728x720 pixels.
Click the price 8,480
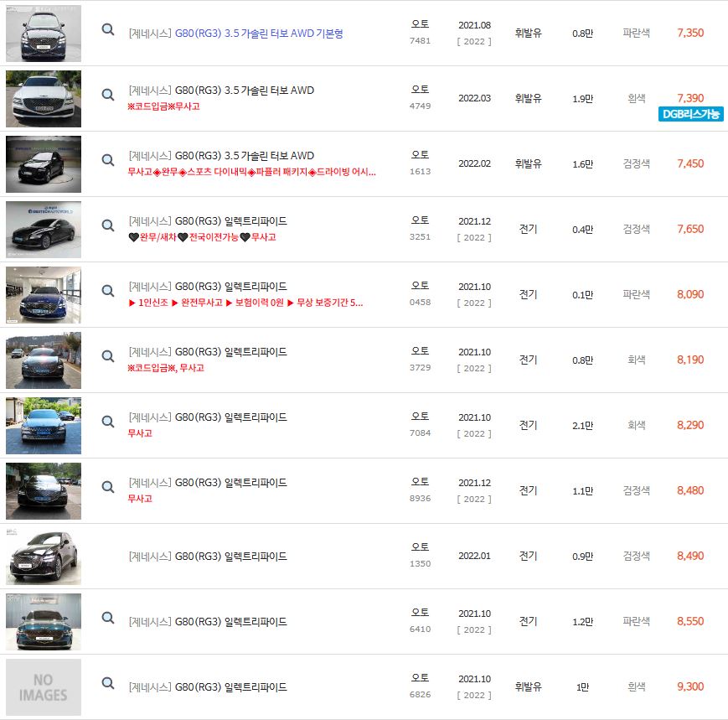tap(690, 490)
